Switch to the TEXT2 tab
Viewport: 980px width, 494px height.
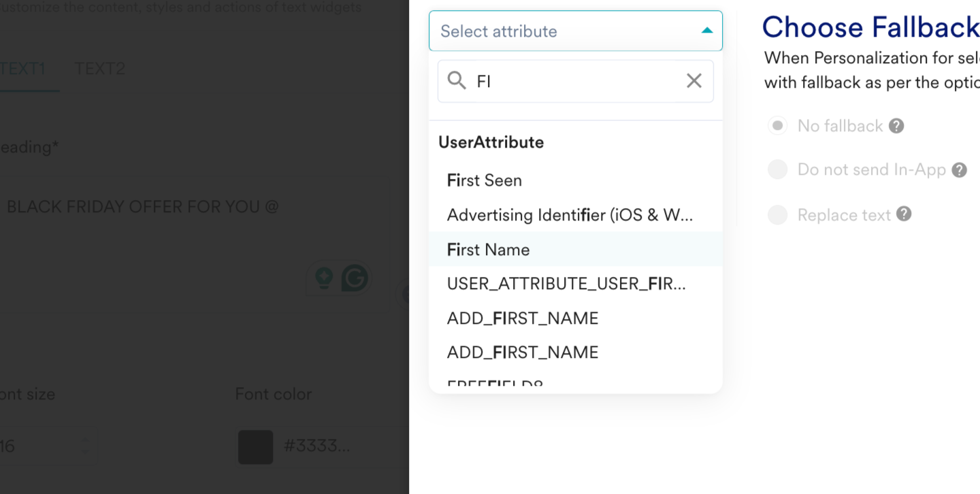100,68
